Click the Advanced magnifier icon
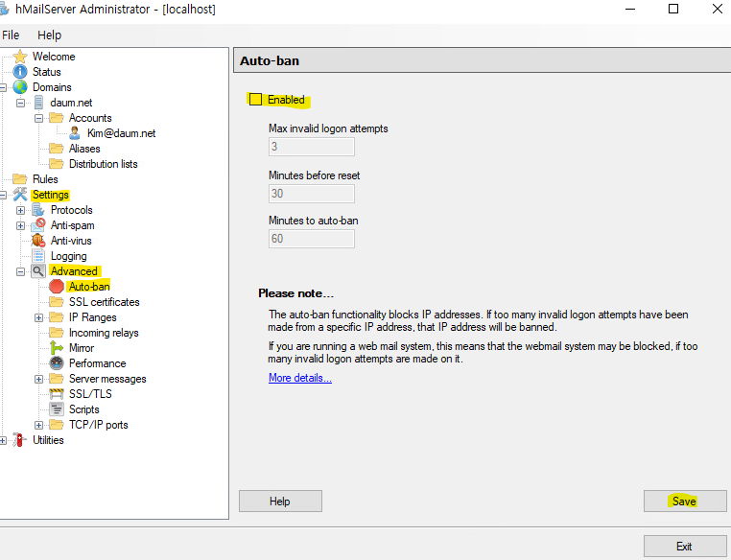Screen dimensions: 731x560 (38, 271)
